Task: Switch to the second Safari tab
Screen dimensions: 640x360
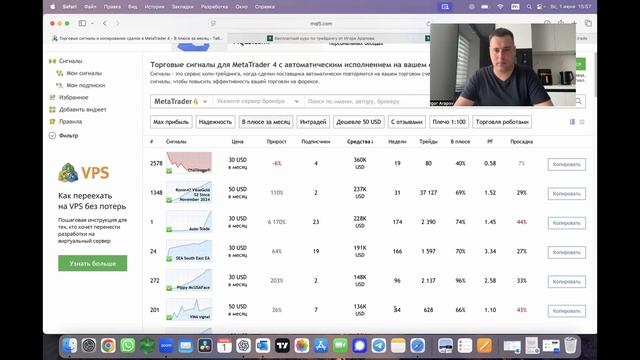Action: (x=324, y=38)
